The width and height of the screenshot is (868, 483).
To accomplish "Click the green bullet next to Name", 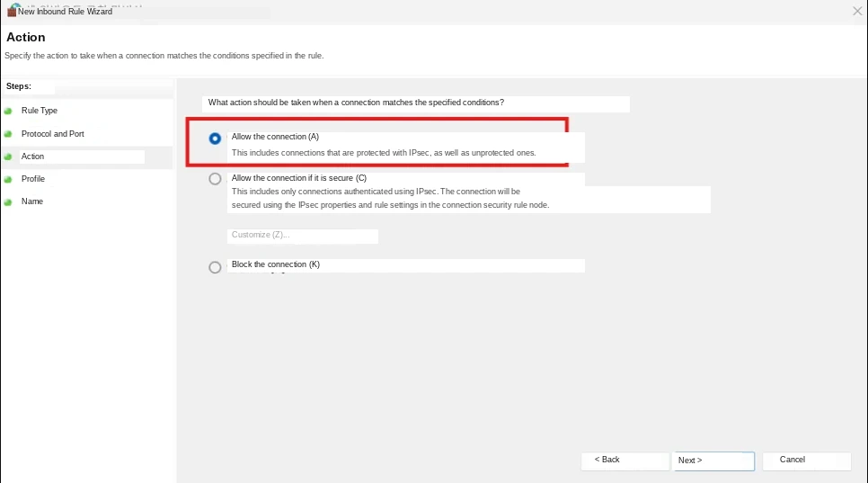I will point(8,202).
